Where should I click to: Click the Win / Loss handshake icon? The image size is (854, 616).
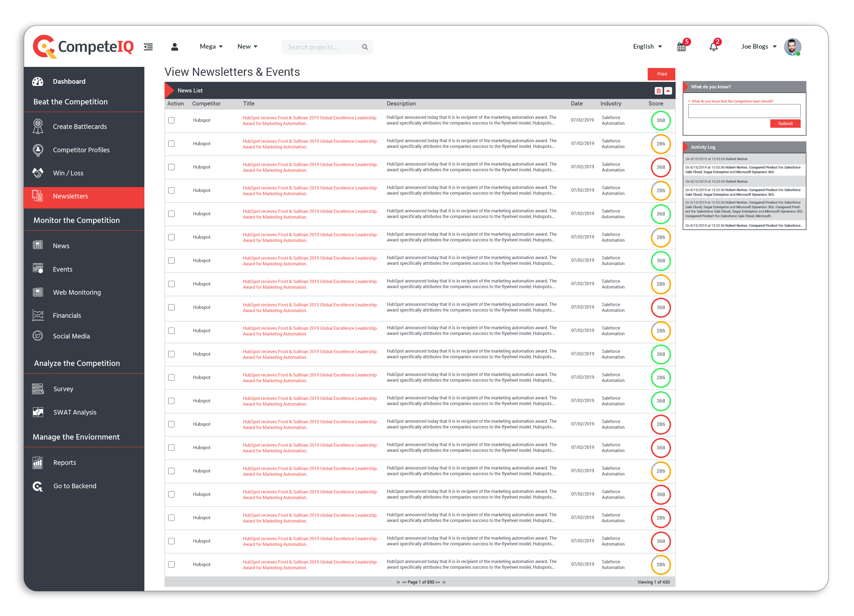point(38,173)
